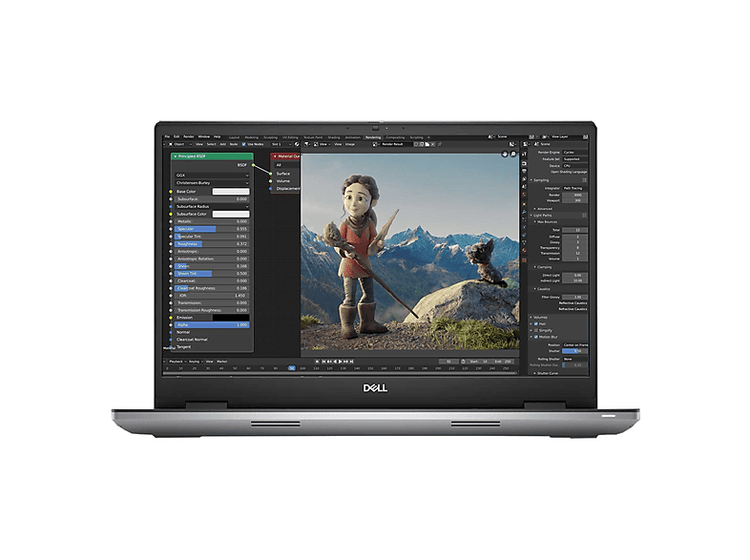750x560 pixels.
Task: Toggle the Use Nodes checkbox
Action: (244, 144)
